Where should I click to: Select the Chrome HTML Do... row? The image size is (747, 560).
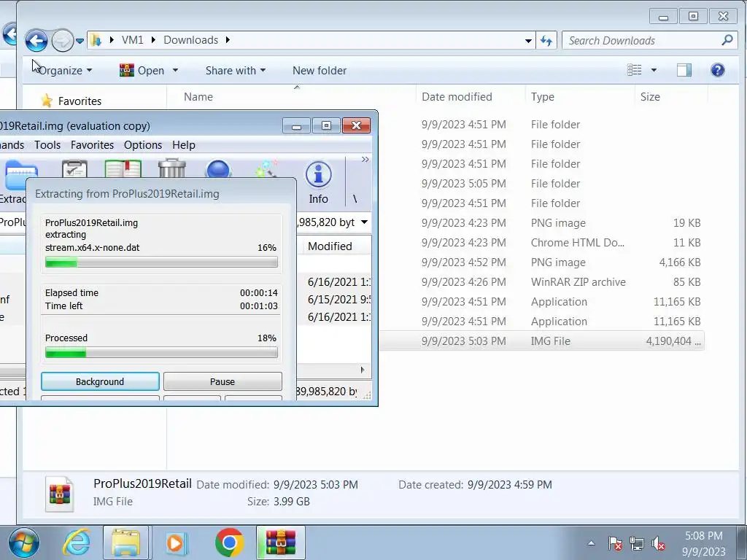(x=542, y=242)
